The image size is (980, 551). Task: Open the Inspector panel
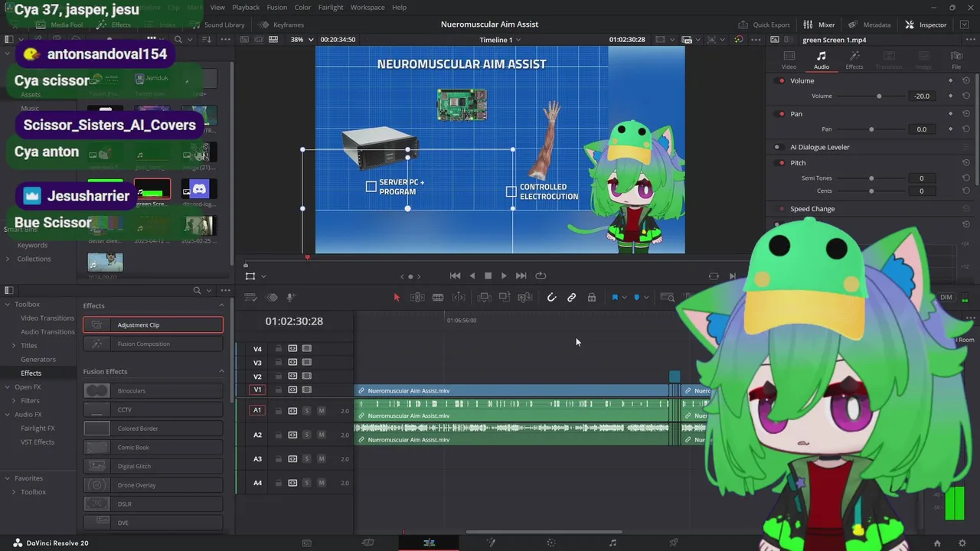[x=926, y=24]
